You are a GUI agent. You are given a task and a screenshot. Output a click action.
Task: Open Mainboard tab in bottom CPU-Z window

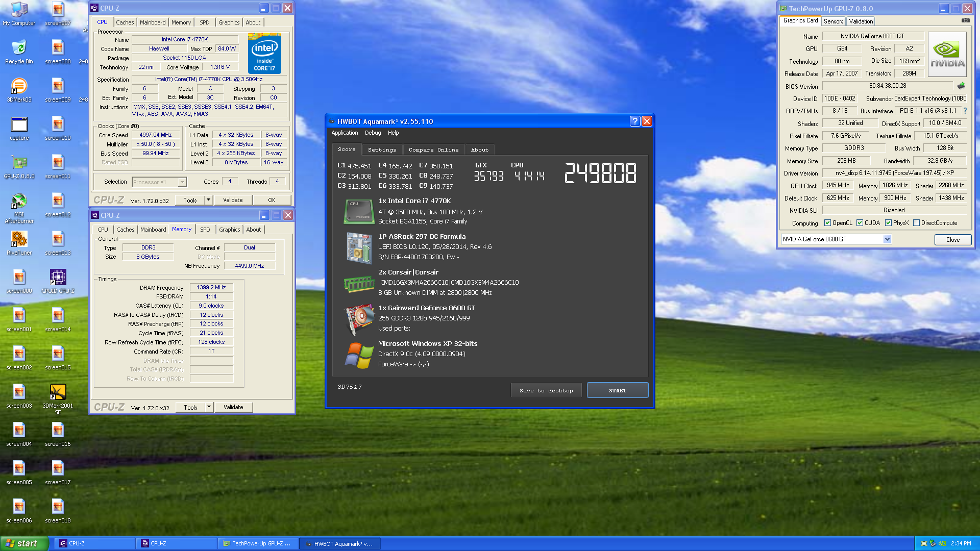(153, 230)
